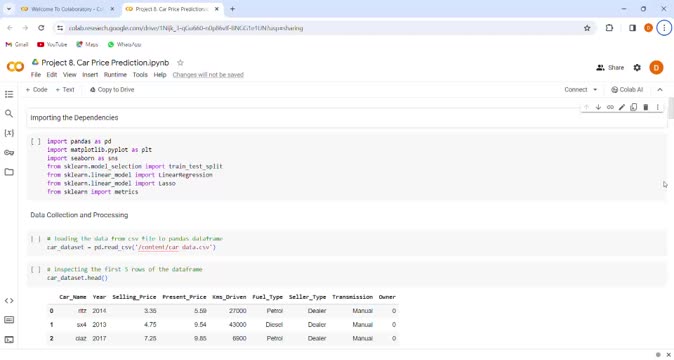
Task: Expand the Connect dropdown arrow
Action: coord(595,90)
